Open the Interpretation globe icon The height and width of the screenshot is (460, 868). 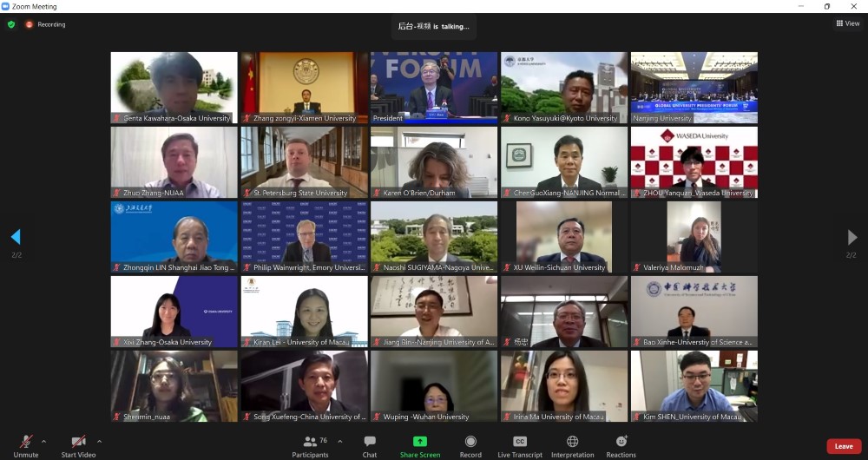click(572, 443)
